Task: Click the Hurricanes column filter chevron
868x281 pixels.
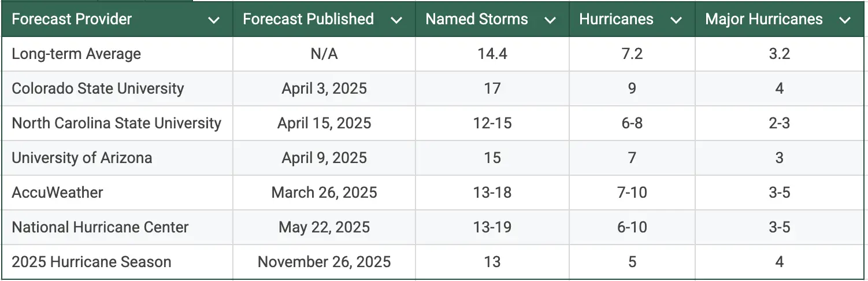Action: pos(676,20)
